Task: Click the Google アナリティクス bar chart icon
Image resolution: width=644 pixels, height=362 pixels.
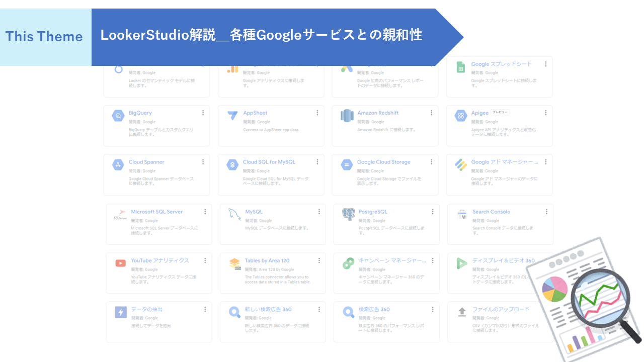Action: 232,69
